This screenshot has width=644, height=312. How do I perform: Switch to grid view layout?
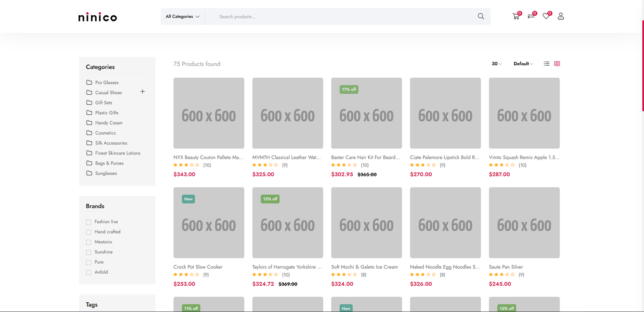tap(557, 64)
